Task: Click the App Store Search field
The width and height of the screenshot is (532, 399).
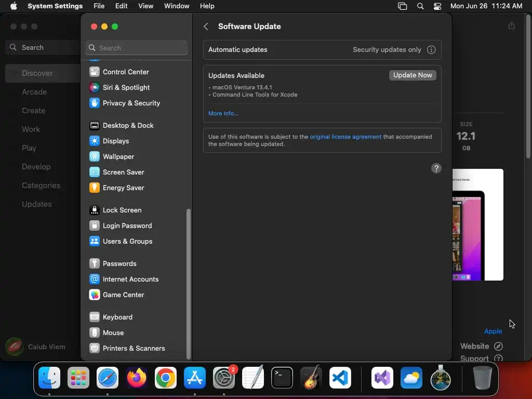Action: tap(43, 47)
